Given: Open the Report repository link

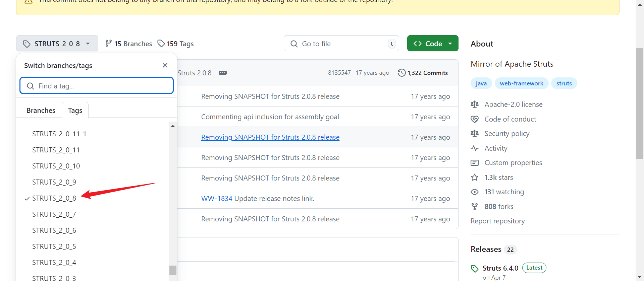Looking at the screenshot, I should 498,221.
